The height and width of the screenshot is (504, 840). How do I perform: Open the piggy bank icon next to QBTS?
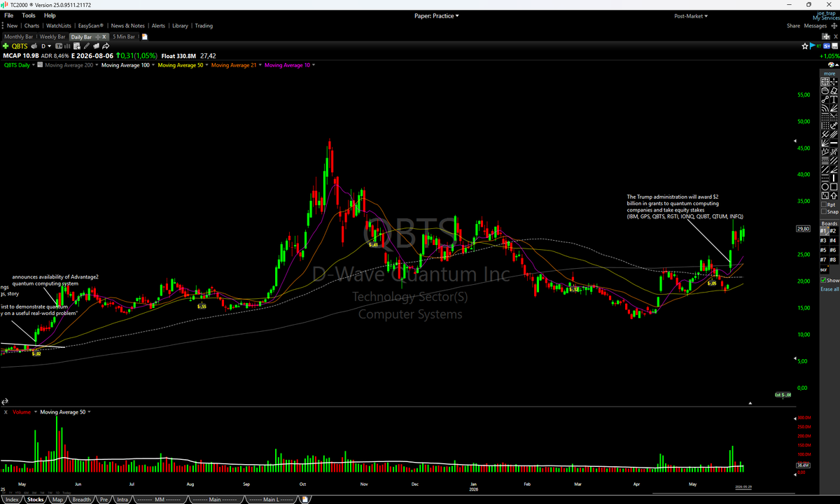click(x=34, y=46)
